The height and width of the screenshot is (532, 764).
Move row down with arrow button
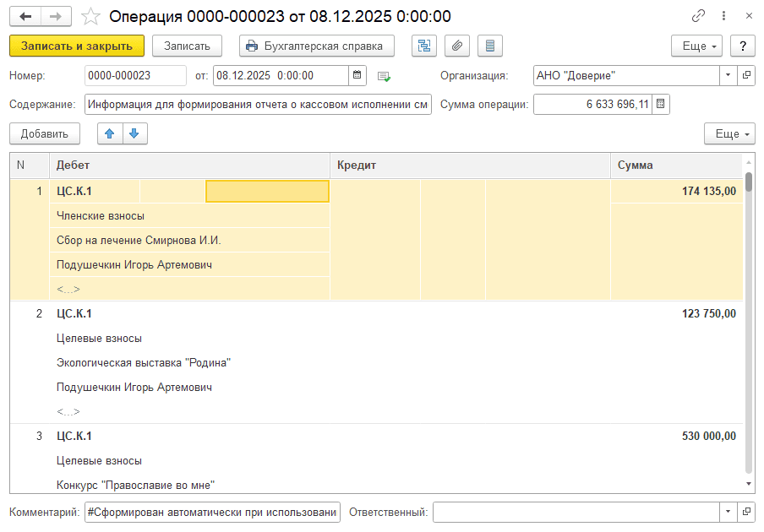(134, 133)
